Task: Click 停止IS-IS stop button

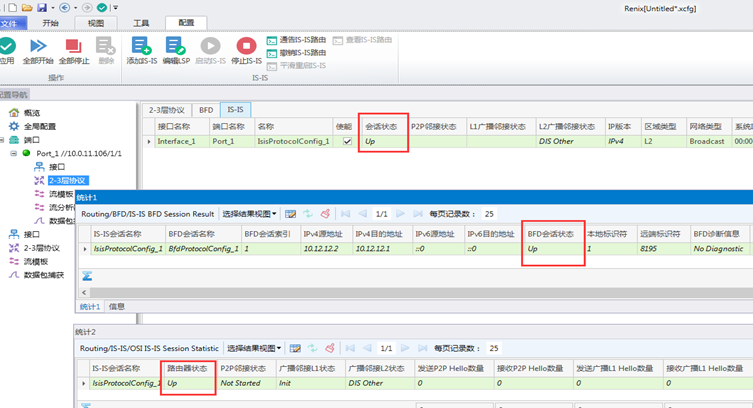Action: (x=246, y=50)
